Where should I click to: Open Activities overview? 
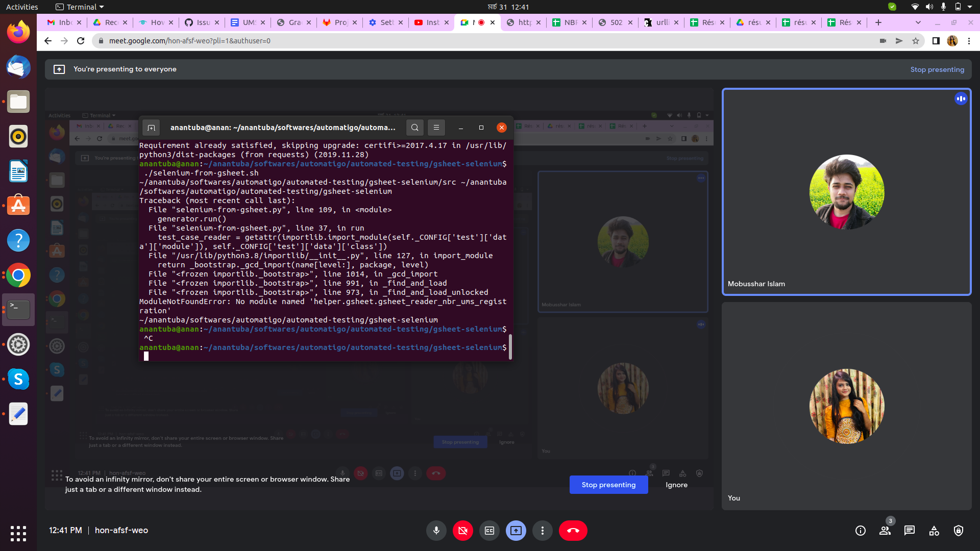[22, 7]
